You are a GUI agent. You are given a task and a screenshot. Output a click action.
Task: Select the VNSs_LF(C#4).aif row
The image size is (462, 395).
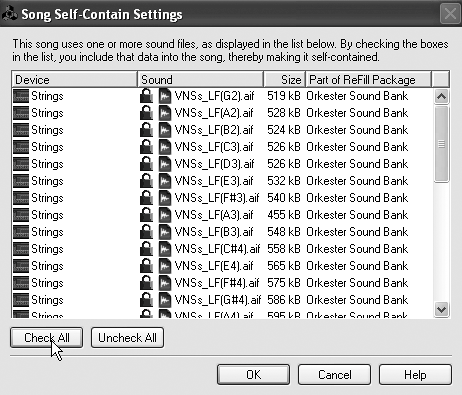[x=222, y=249]
